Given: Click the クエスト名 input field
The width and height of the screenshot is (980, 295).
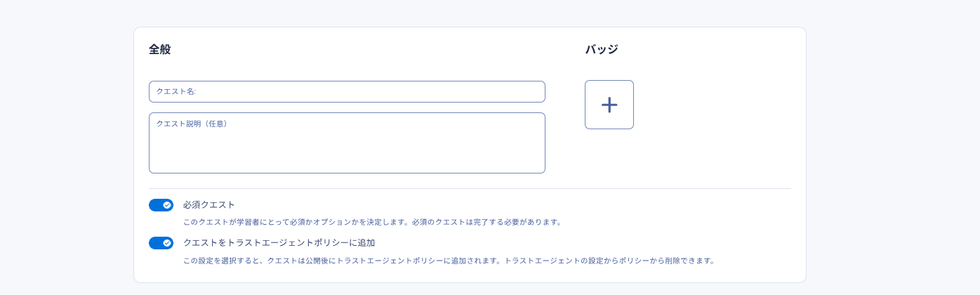Looking at the screenshot, I should coord(347,92).
